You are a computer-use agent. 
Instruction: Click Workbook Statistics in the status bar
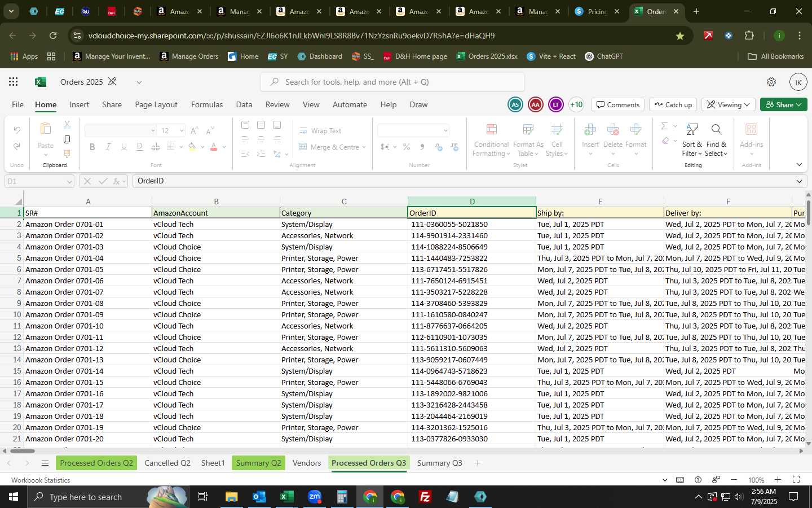click(41, 480)
